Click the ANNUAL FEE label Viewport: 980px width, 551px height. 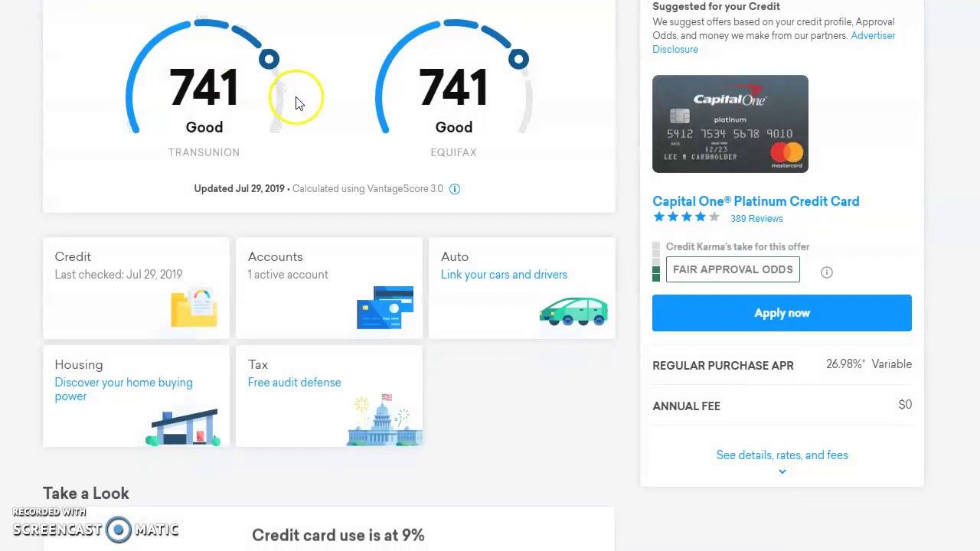point(686,406)
